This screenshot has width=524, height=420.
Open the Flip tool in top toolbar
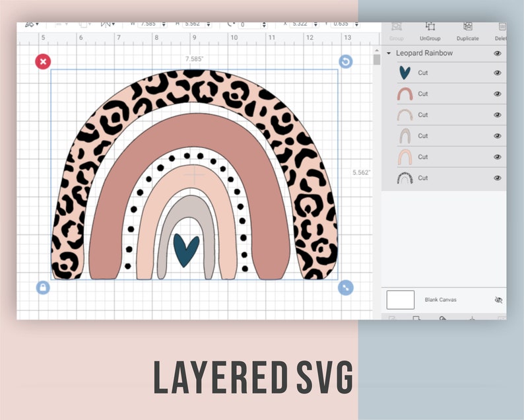click(106, 24)
